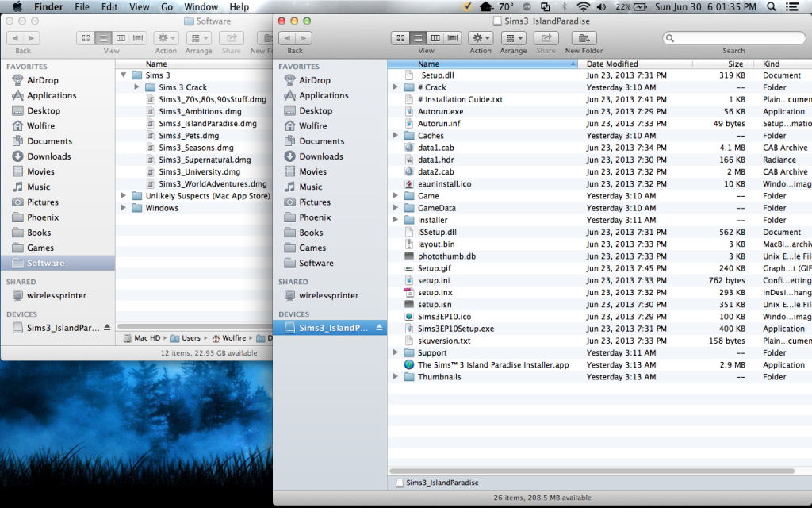Expand the # Crack folder
The image size is (812, 508).
(x=396, y=87)
